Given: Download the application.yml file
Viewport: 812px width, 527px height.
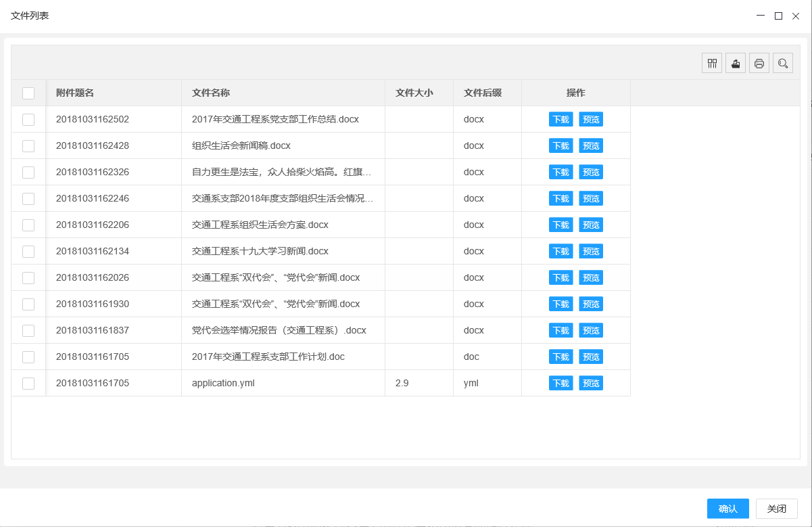Looking at the screenshot, I should point(560,384).
